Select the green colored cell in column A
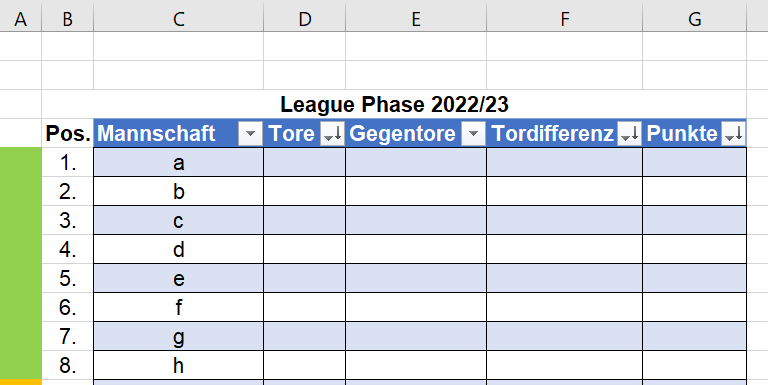This screenshot has width=768, height=385. point(21,264)
